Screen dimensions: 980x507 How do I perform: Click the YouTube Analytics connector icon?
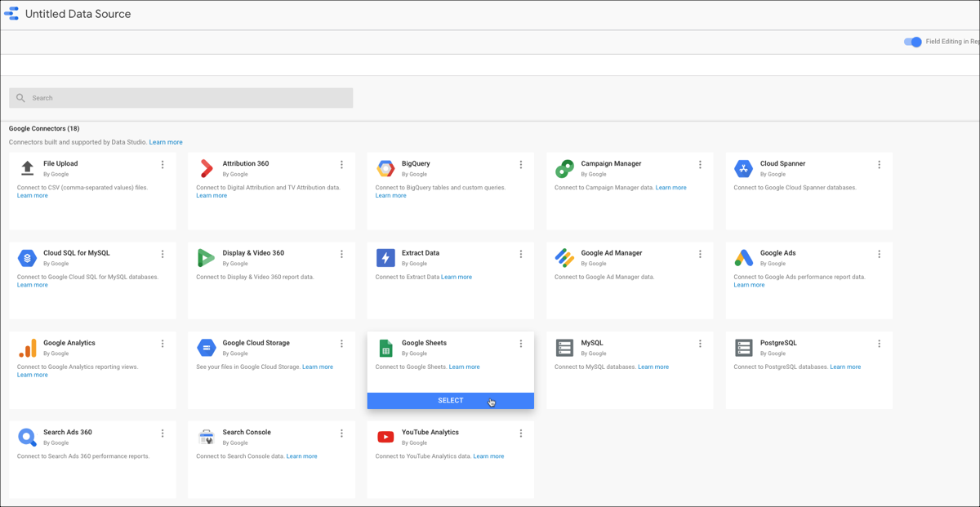[x=385, y=438]
